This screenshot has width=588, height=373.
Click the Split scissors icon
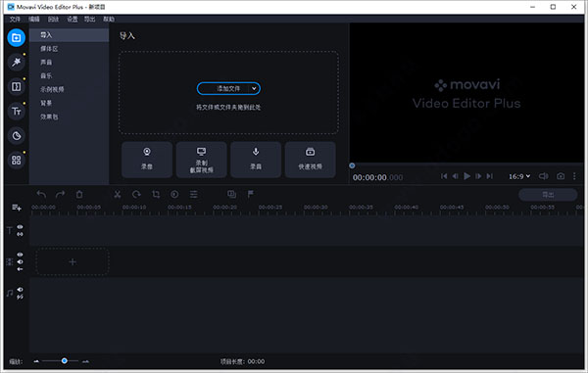click(x=118, y=195)
